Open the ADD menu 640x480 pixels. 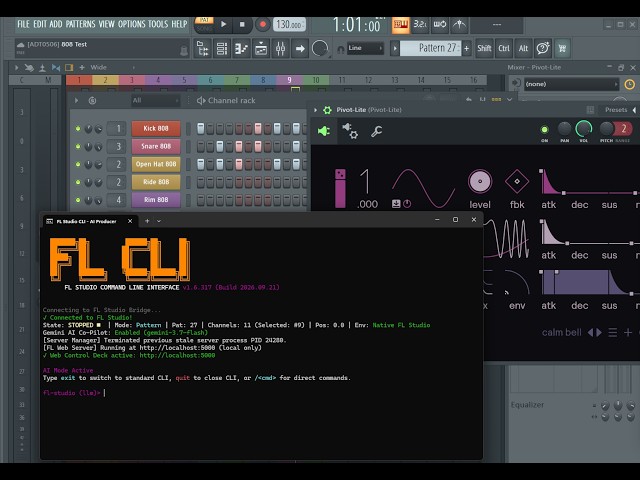point(56,24)
